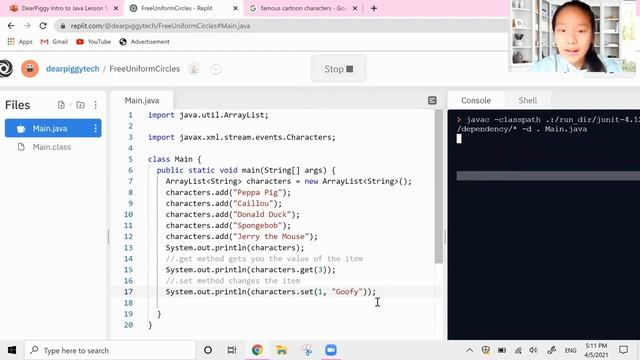
Task: Switch to the Main.java editor tab
Action: pos(142,100)
